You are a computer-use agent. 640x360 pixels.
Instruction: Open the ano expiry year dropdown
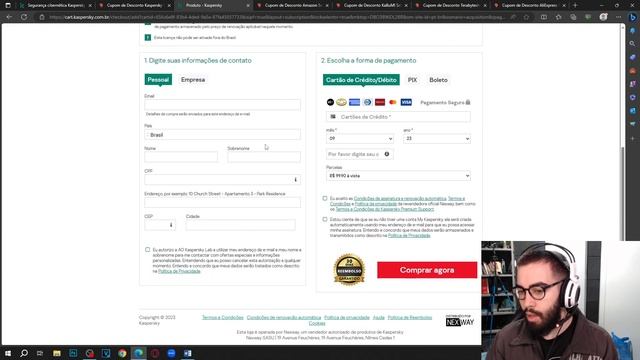point(437,138)
